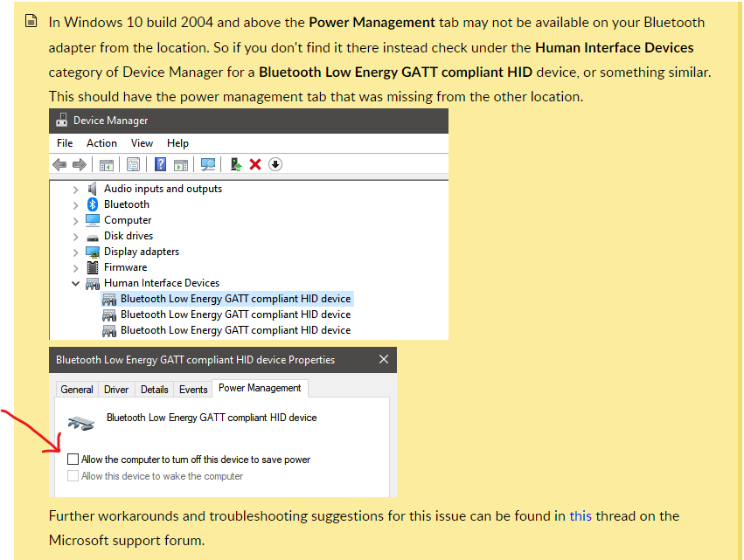Open the View menu
This screenshot has width=744, height=560.
coord(142,142)
